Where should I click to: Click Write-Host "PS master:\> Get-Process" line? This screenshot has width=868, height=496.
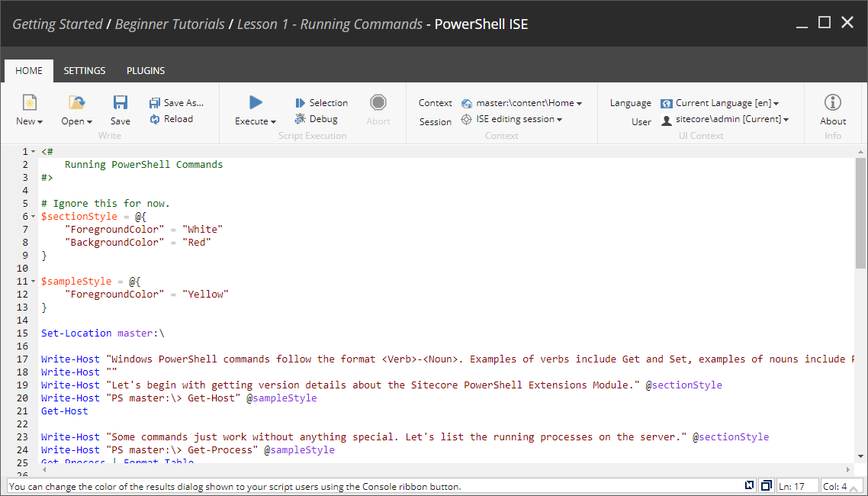tap(188, 450)
